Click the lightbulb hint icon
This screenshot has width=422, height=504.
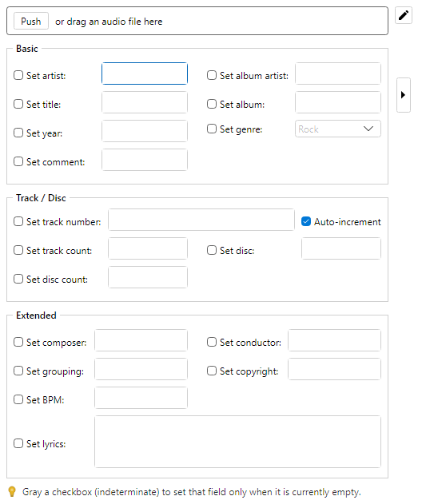(x=12, y=491)
